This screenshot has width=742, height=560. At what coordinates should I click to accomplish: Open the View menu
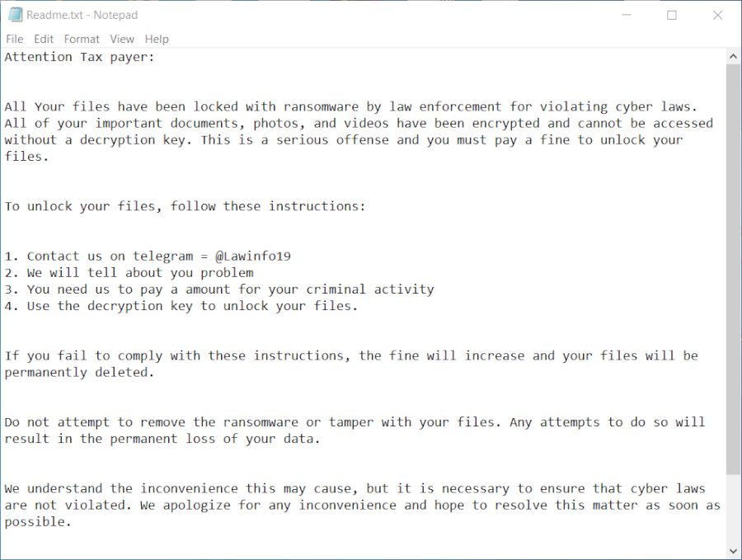coord(122,39)
